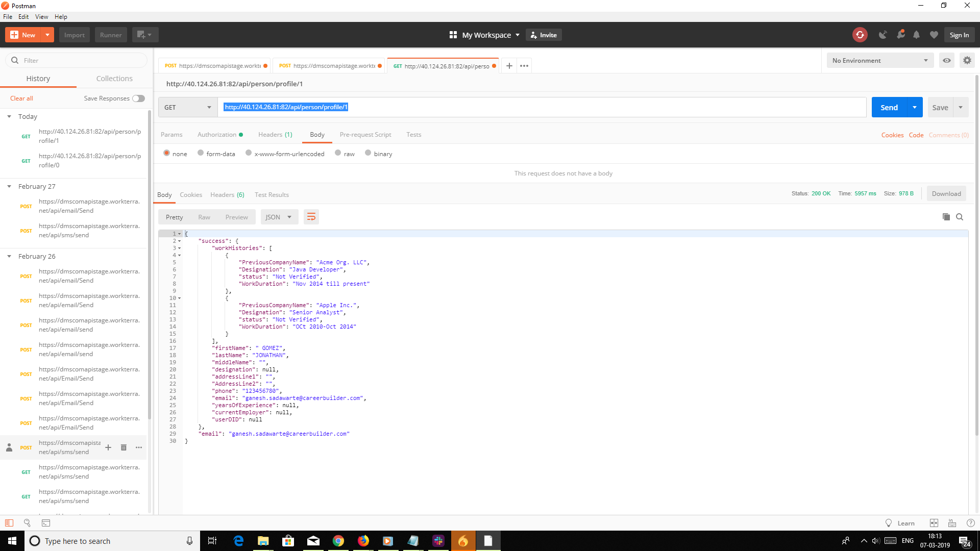Enable Save Responses in the History panel
The height and width of the screenshot is (551, 980).
tap(138, 98)
